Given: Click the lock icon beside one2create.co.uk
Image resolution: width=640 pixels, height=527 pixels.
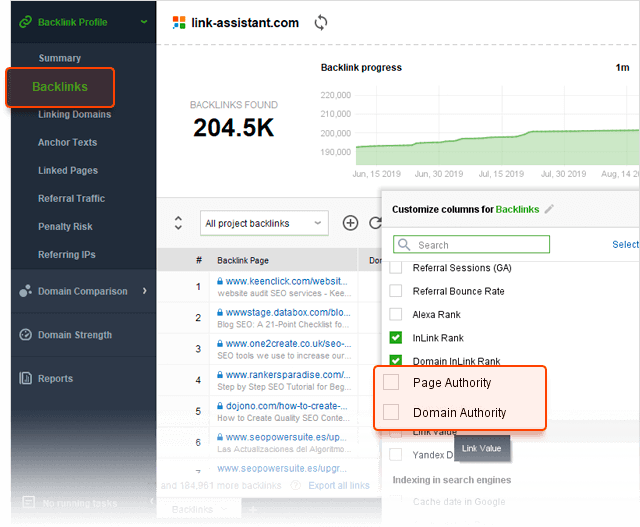Looking at the screenshot, I should tap(220, 344).
